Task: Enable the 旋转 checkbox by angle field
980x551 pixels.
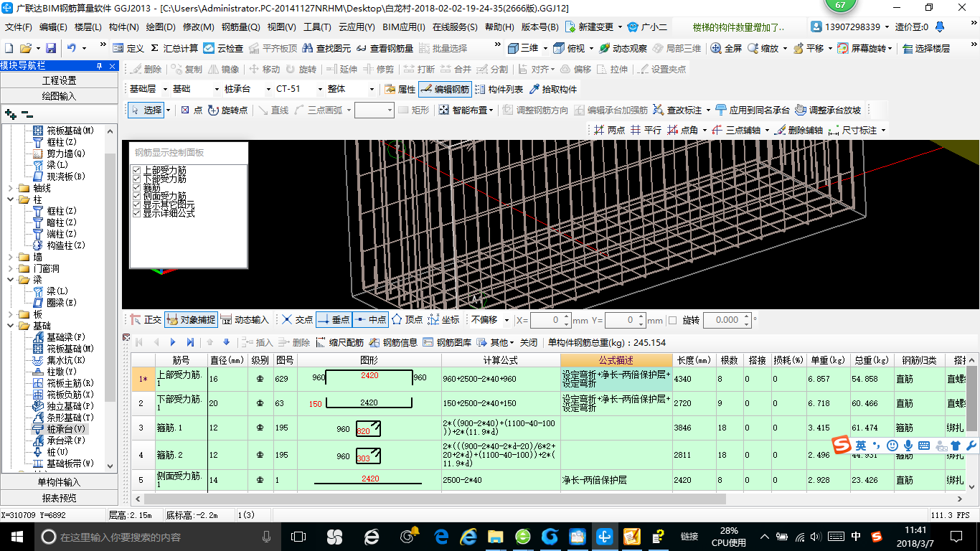Action: (672, 320)
